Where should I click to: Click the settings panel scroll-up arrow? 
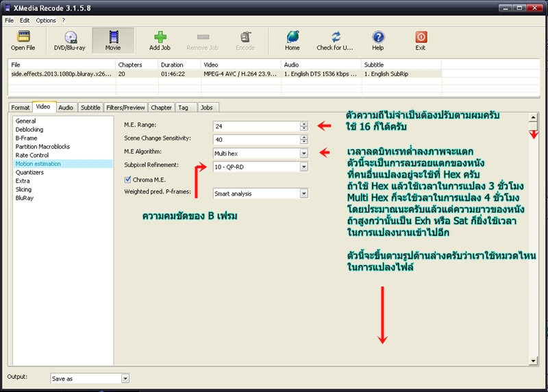(x=534, y=117)
